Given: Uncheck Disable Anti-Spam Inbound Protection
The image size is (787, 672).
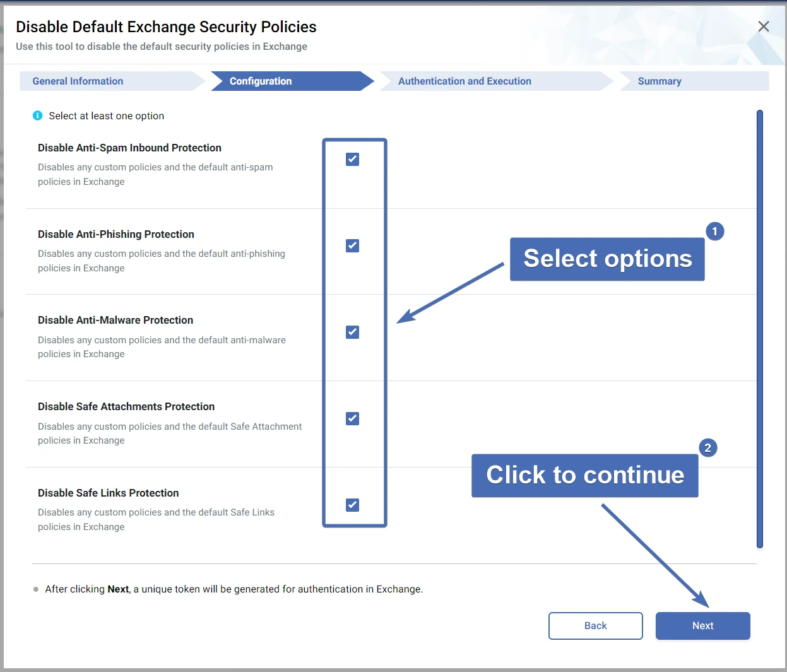Looking at the screenshot, I should point(352,160).
